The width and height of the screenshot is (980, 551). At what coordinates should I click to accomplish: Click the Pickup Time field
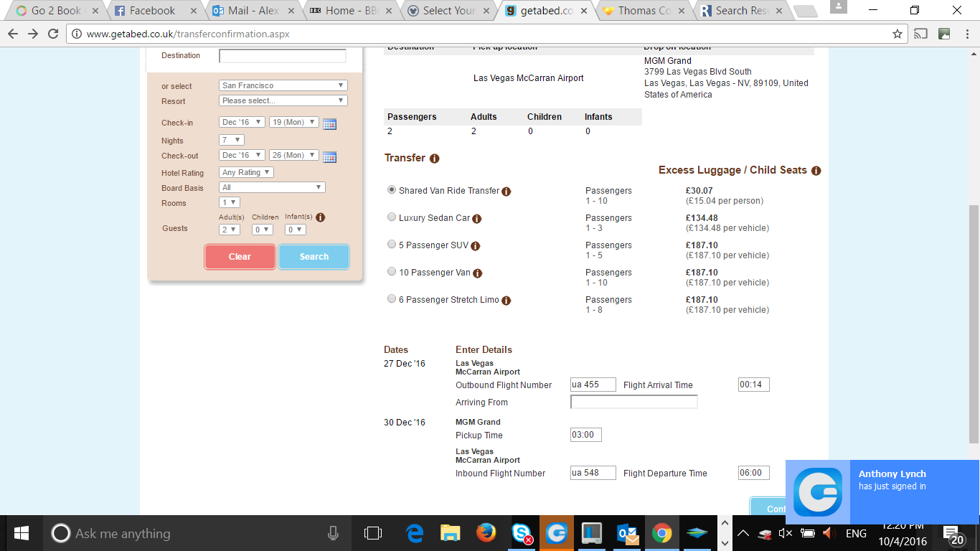click(586, 435)
